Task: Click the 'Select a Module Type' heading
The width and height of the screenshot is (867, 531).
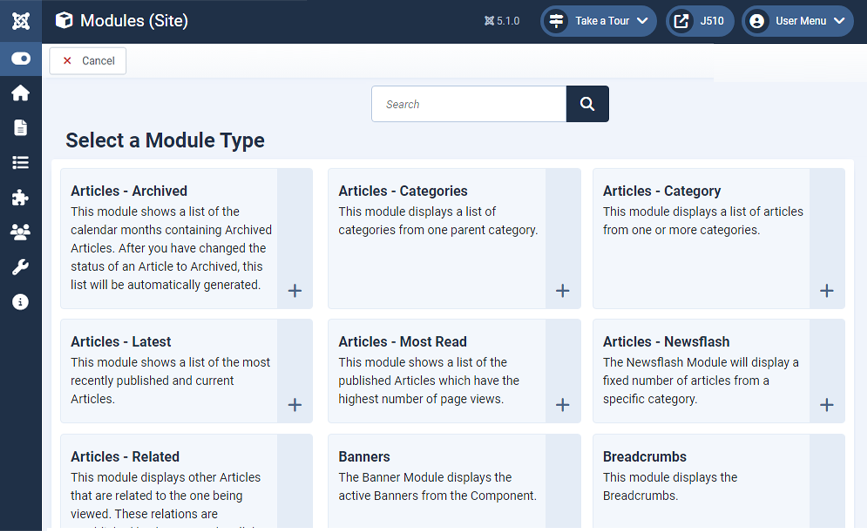Action: click(x=165, y=140)
